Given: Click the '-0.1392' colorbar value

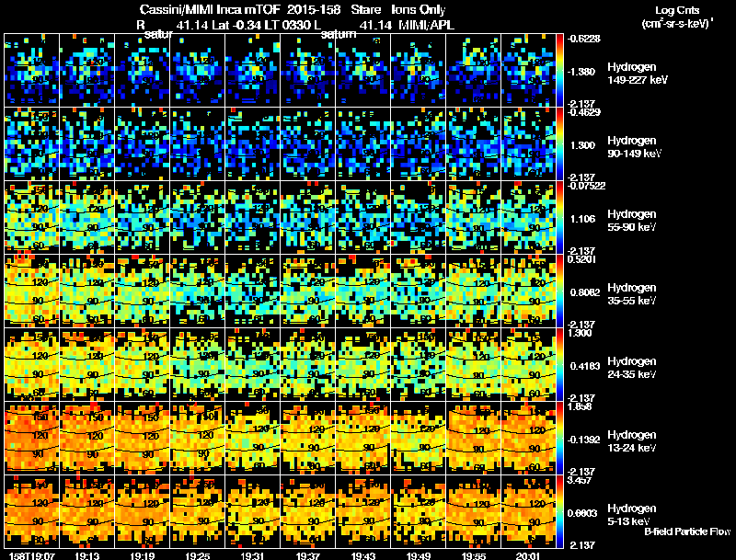Looking at the screenshot, I should (584, 440).
